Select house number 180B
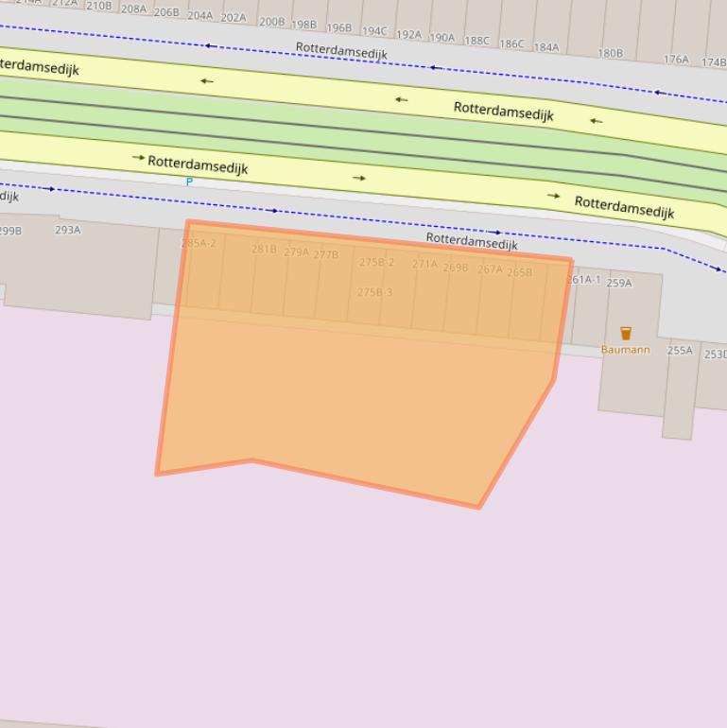The height and width of the screenshot is (728, 727). pos(610,54)
